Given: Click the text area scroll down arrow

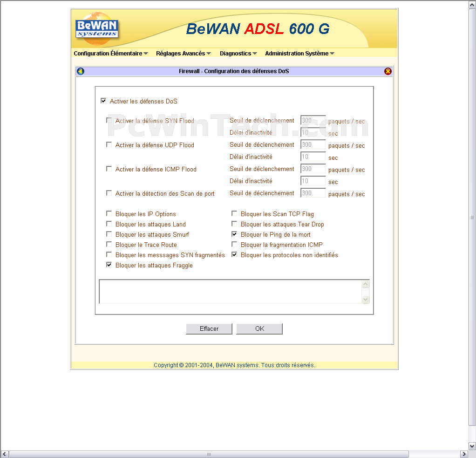Looking at the screenshot, I should coord(366,299).
